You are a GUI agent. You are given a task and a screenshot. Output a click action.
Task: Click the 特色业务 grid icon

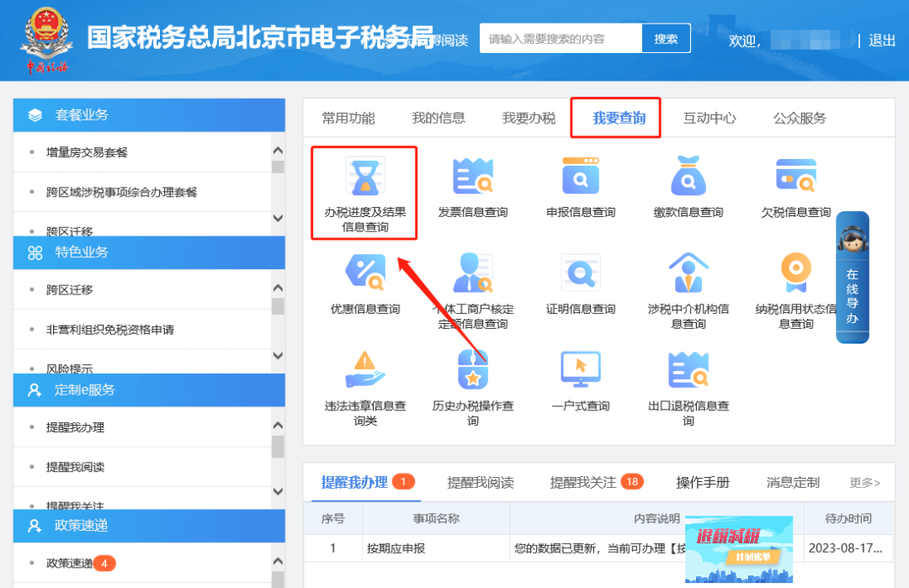[35, 252]
